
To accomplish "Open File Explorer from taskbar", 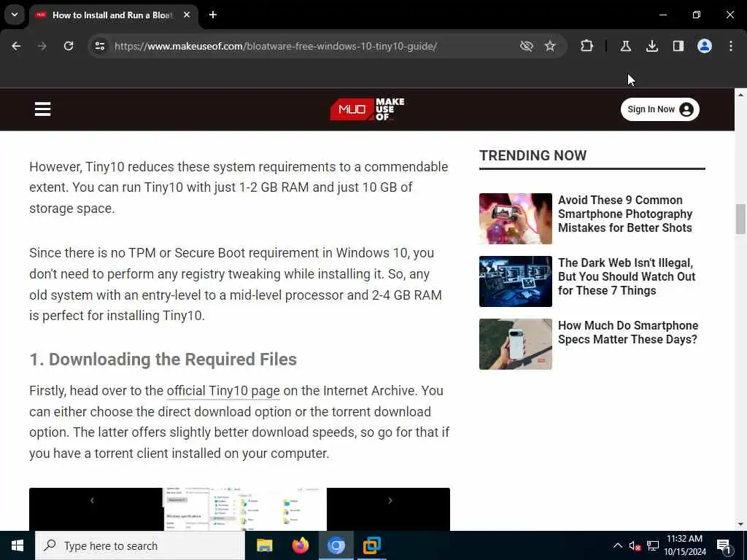I will [264, 545].
